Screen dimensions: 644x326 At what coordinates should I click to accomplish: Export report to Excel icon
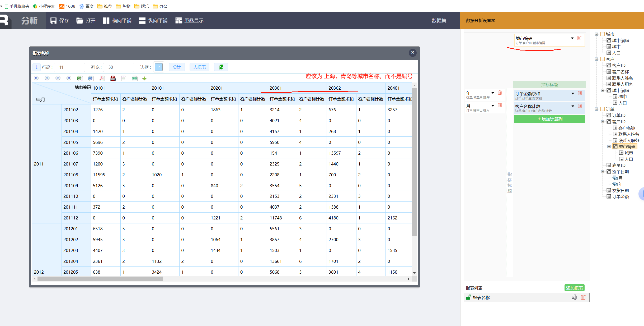(79, 78)
